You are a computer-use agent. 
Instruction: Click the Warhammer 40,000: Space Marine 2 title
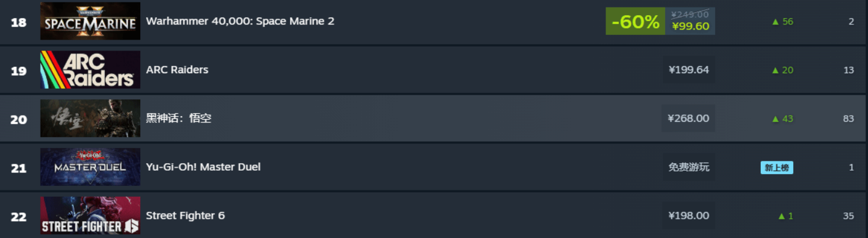(240, 21)
